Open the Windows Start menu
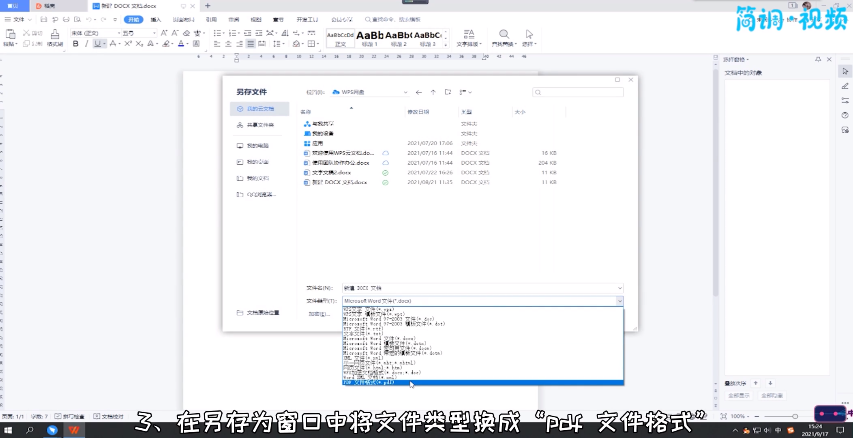 (x=8, y=430)
